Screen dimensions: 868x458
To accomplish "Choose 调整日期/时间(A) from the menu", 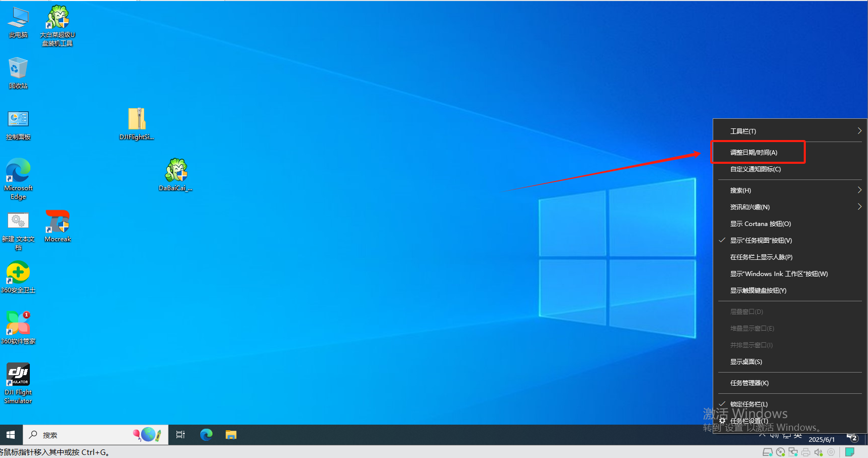I will pyautogui.click(x=790, y=152).
